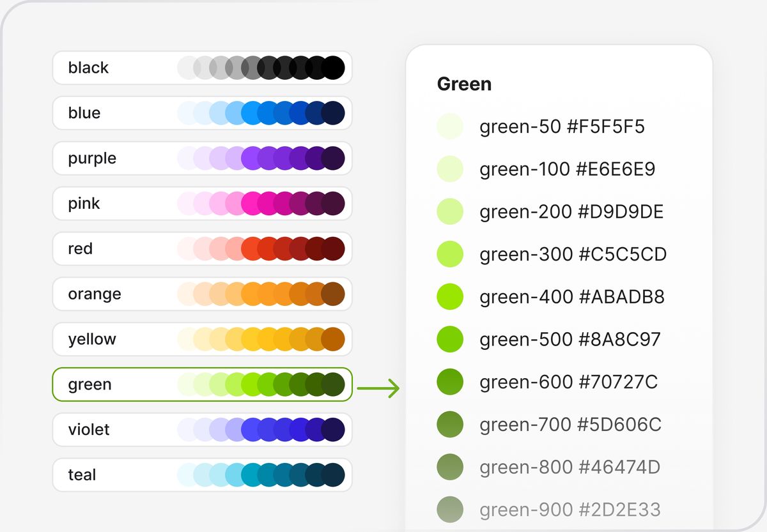Select the green-900 swatch circle in the panel

pyautogui.click(x=450, y=510)
